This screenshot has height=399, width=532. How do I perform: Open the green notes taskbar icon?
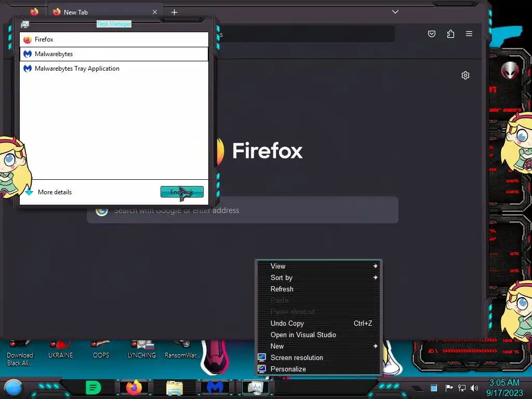(94, 388)
